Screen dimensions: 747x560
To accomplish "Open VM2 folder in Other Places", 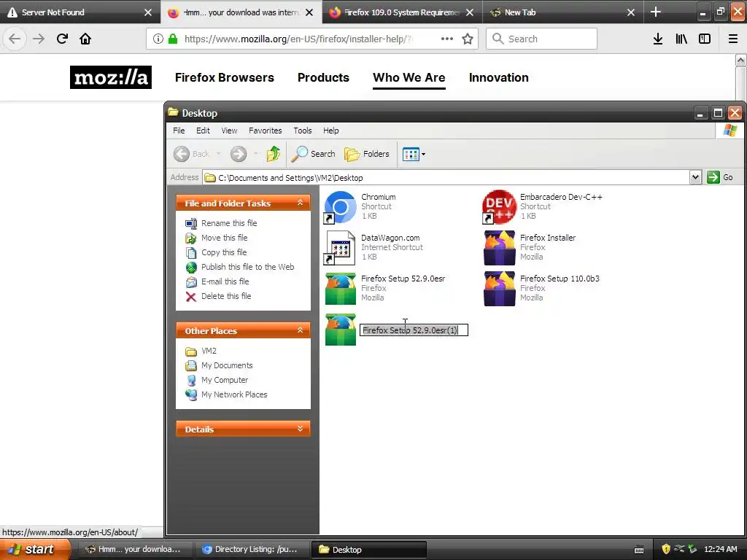I will (209, 351).
